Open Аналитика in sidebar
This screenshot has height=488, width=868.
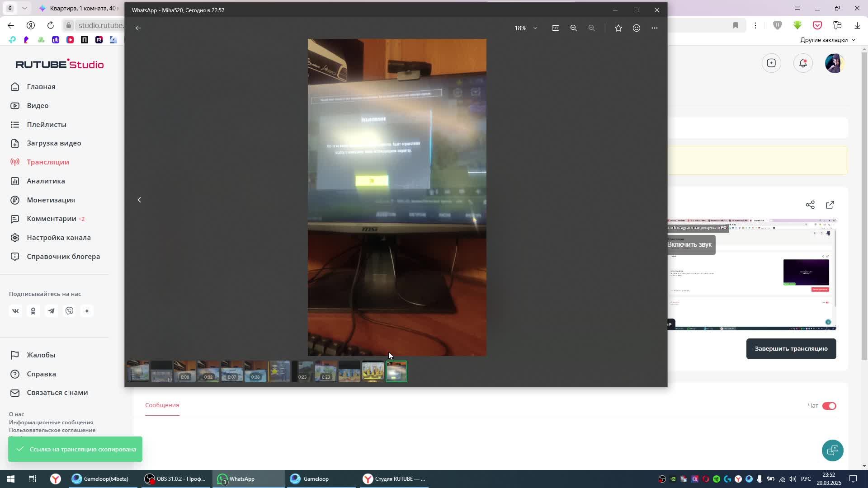point(46,181)
